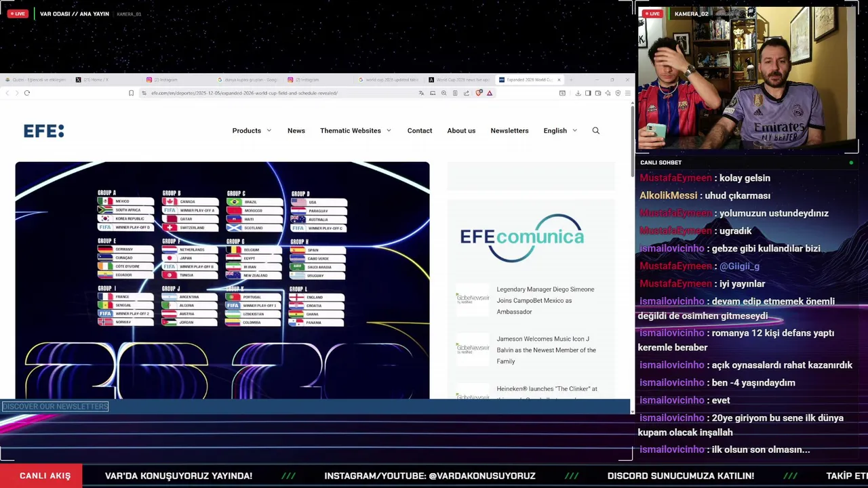The height and width of the screenshot is (488, 868).
Task: Click the World Cup groups draw image
Action: (222, 280)
